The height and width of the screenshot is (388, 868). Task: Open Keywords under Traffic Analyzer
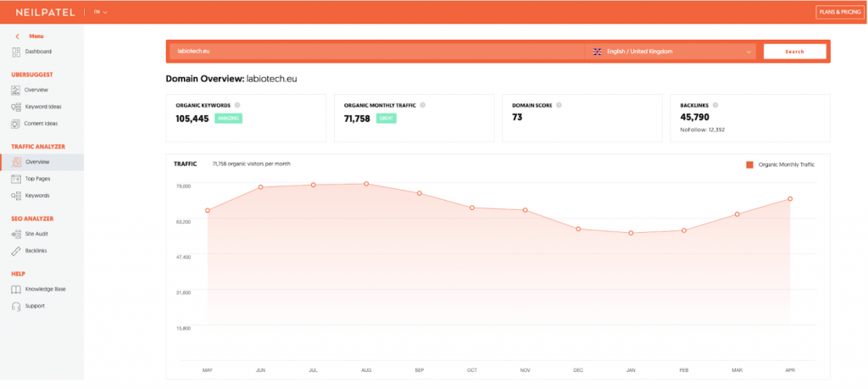(x=37, y=196)
